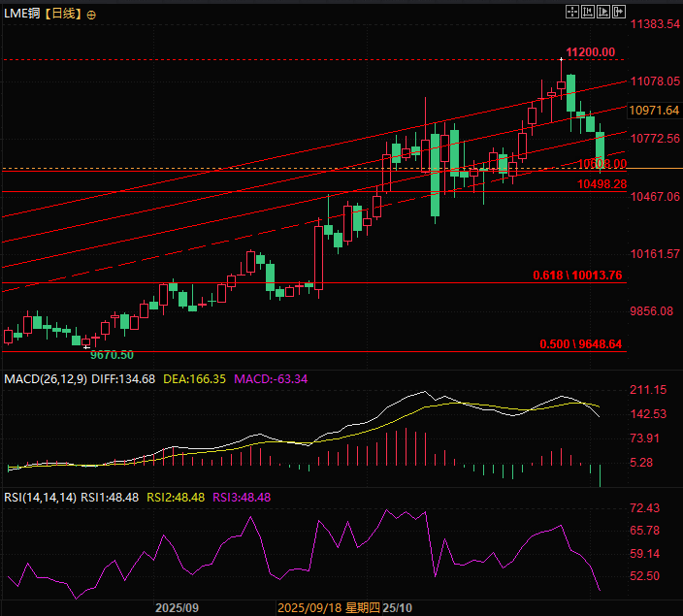The height and width of the screenshot is (616, 683).
Task: Click the RSI(14,14,14) indicator title
Action: 40,498
